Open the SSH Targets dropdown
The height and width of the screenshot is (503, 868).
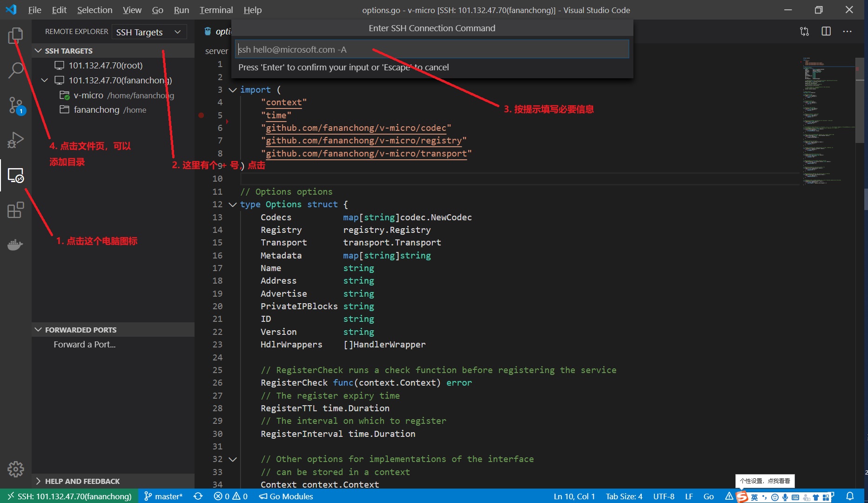[x=148, y=32]
